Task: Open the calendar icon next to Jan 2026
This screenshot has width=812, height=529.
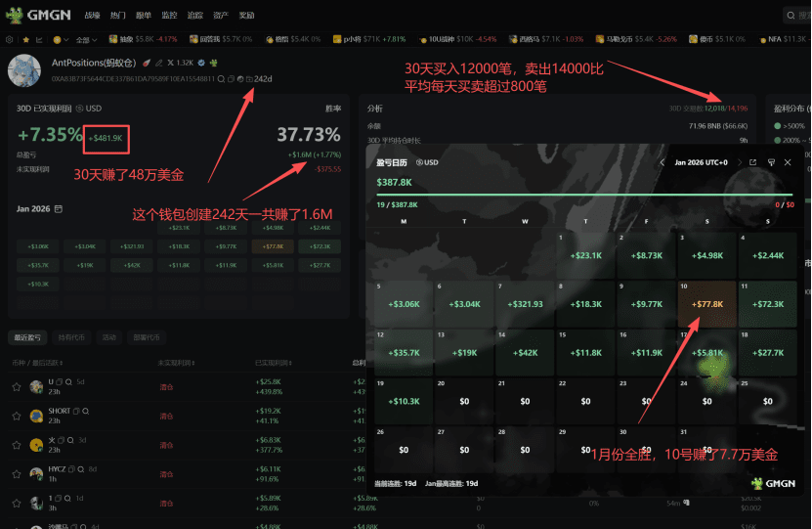Action: 59,209
